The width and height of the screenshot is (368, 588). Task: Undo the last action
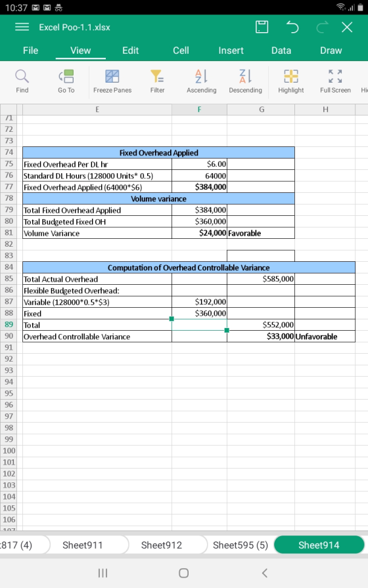[x=292, y=27]
